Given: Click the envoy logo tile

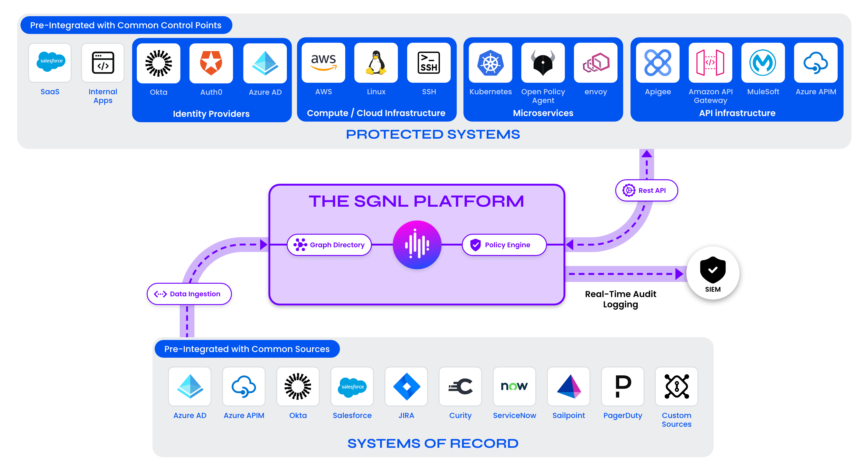Looking at the screenshot, I should pyautogui.click(x=596, y=63).
